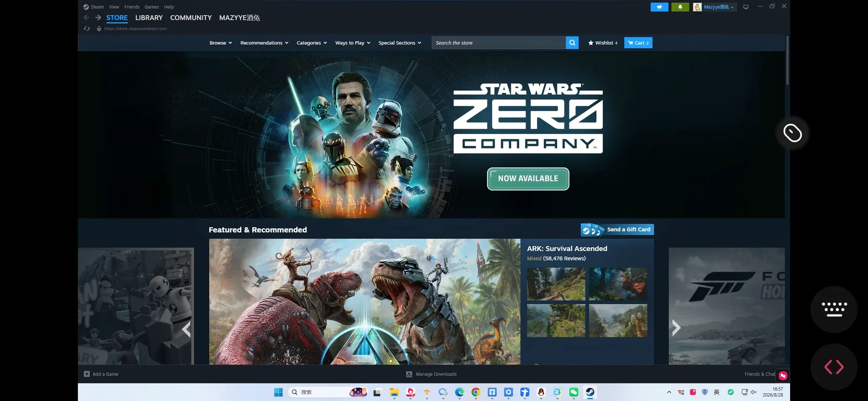Open the green notifications bell
Screen dimensions: 868x401
680,7
